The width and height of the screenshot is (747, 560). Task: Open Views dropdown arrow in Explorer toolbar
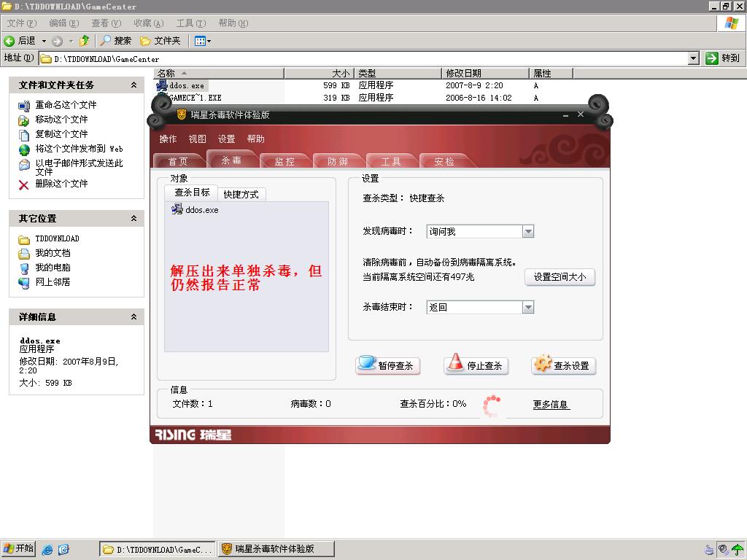(x=209, y=41)
